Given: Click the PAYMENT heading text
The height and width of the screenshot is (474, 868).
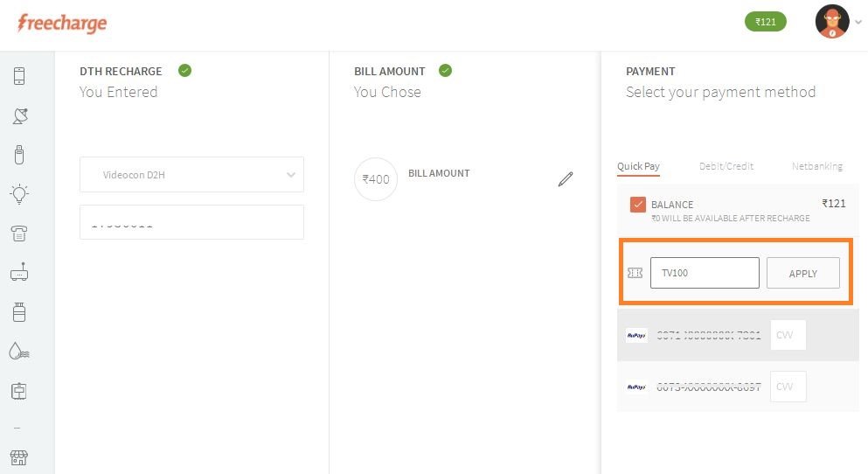Looking at the screenshot, I should tap(650, 72).
